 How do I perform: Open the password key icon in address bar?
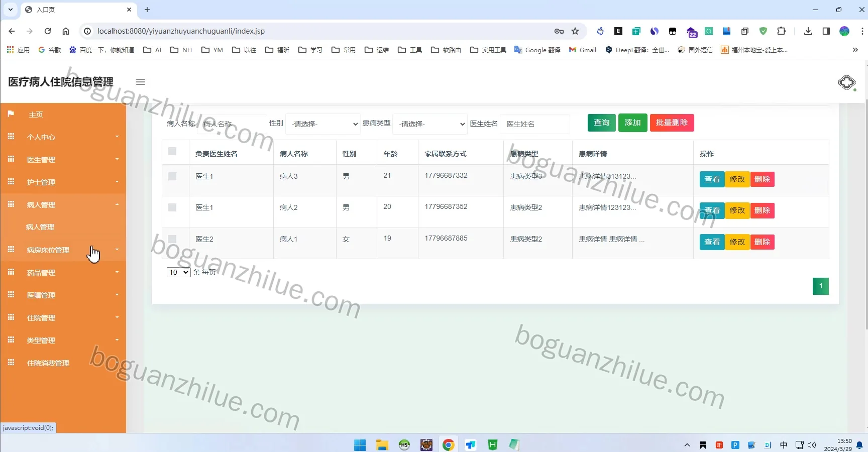point(559,31)
